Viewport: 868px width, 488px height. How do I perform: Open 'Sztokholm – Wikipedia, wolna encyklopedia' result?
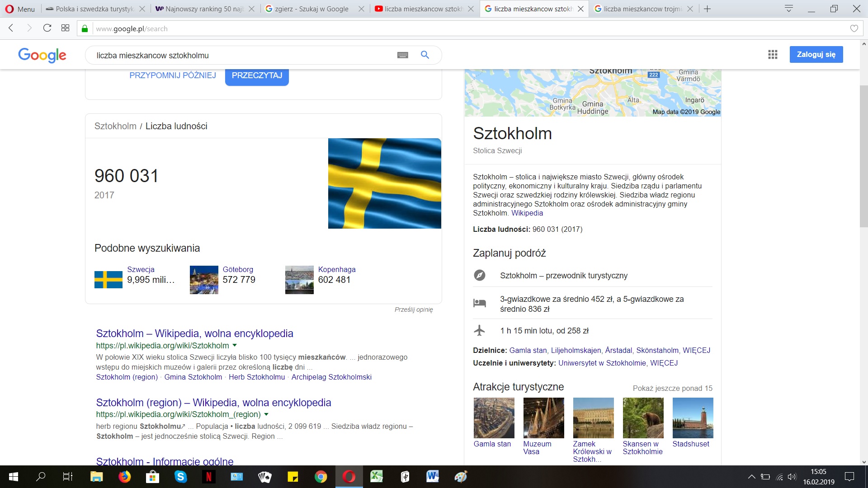click(x=194, y=333)
